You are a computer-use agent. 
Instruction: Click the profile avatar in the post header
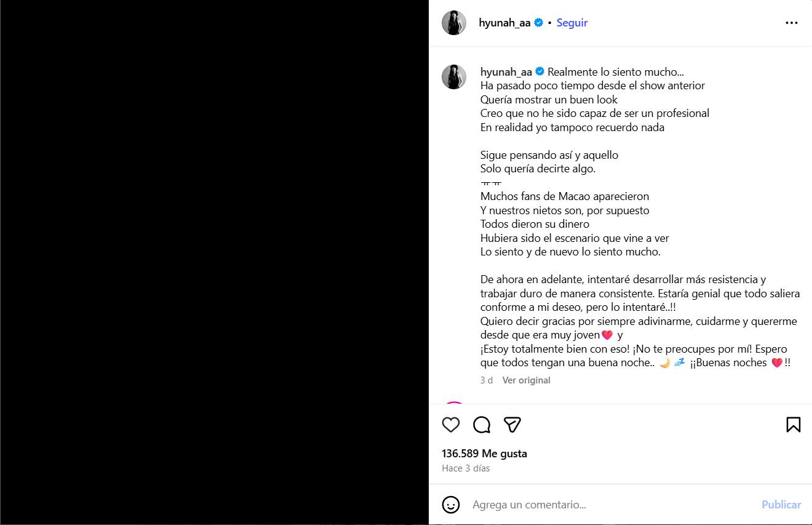pos(454,23)
